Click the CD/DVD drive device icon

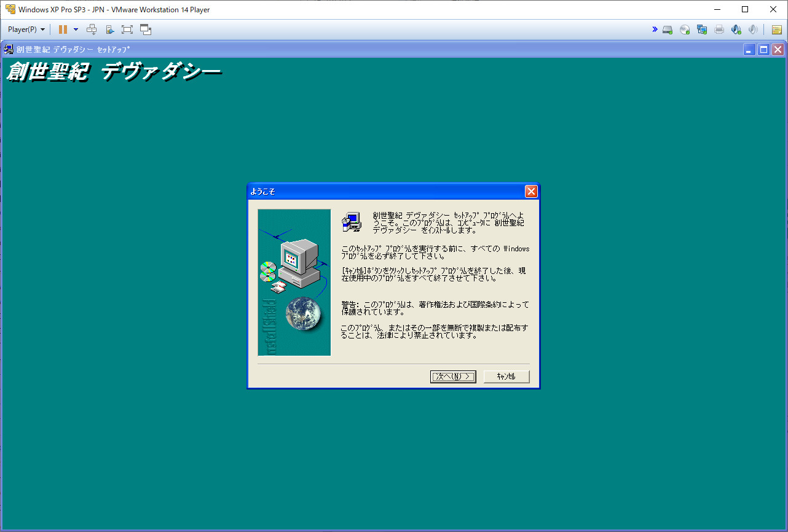685,29
